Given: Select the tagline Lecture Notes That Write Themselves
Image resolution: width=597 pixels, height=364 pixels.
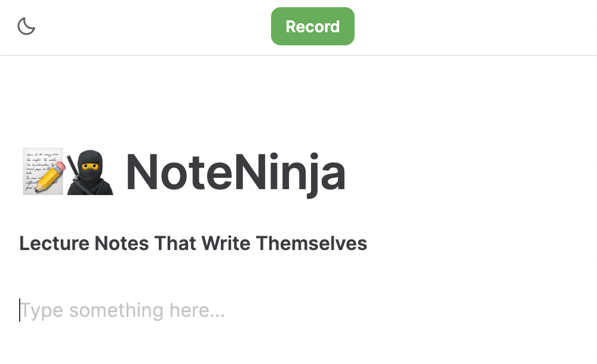Looking at the screenshot, I should point(192,243).
